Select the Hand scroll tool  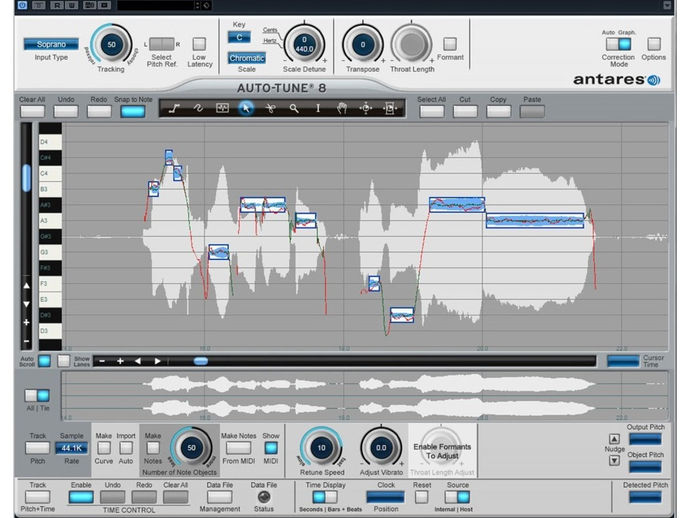pyautogui.click(x=342, y=108)
